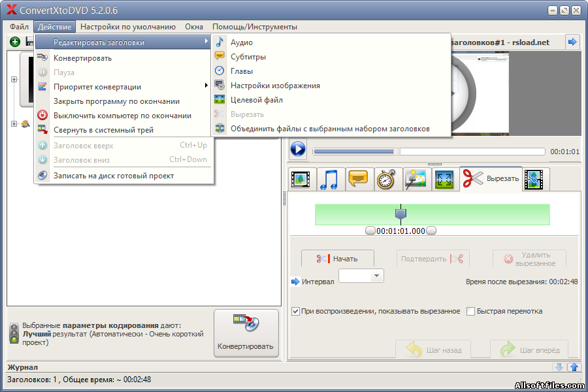Click the Приоритет конвертации icon
The height and width of the screenshot is (392, 588).
(42, 86)
